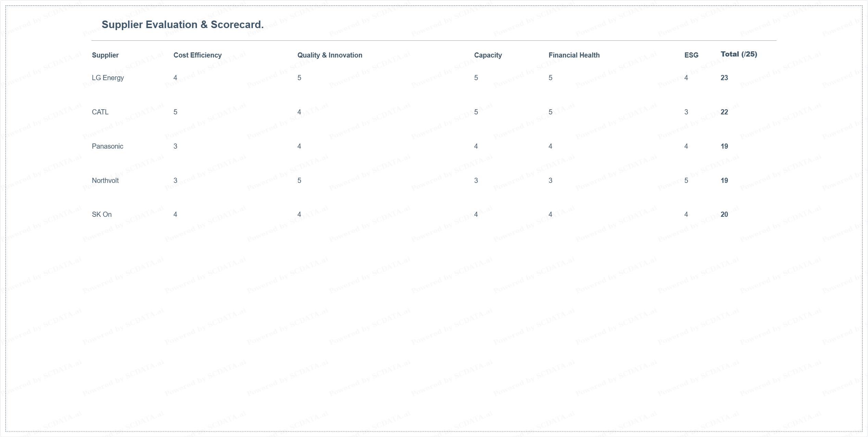Select LG Energy's Quality & Innovation score
Screen dimensions: 868x437
299,78
